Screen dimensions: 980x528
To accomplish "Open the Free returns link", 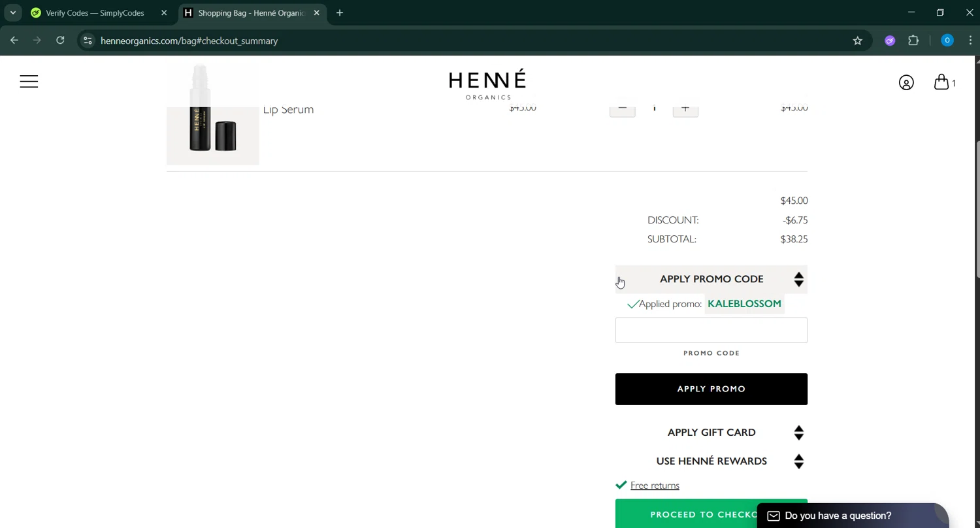I will point(655,486).
